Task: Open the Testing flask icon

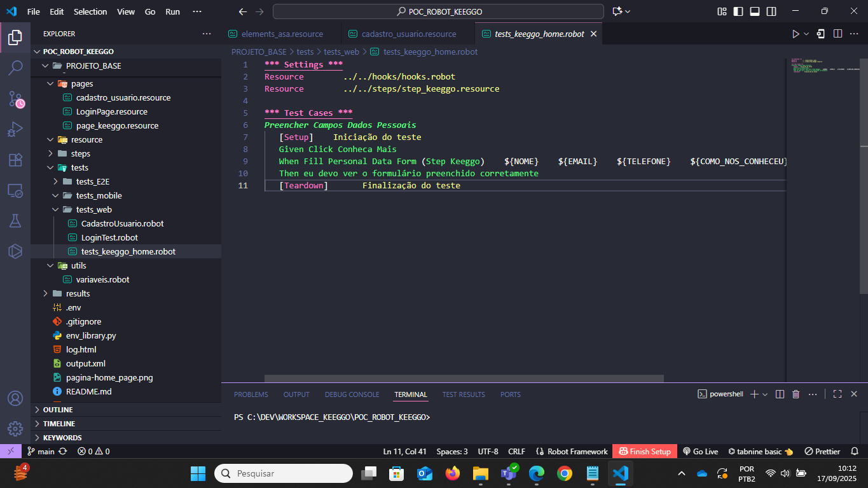Action: pyautogui.click(x=15, y=221)
